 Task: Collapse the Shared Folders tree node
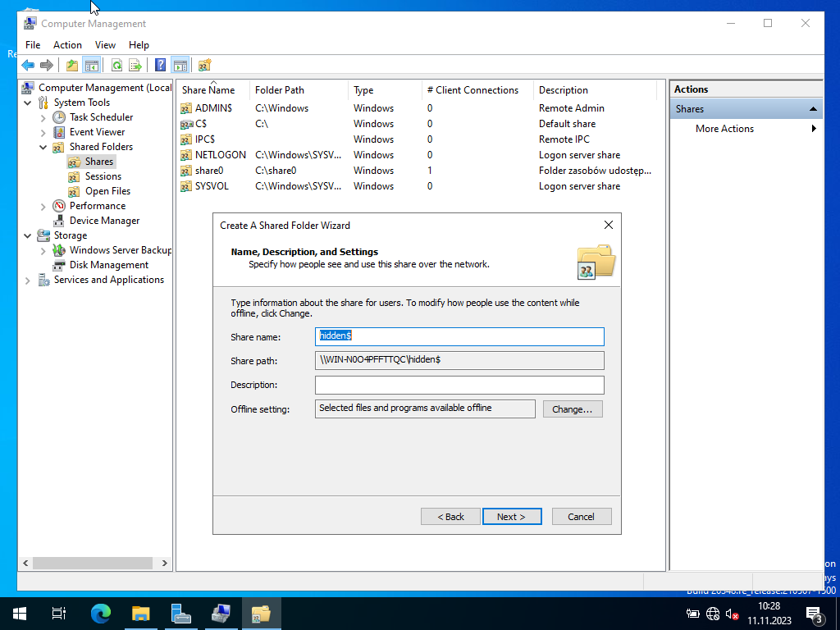click(x=43, y=147)
